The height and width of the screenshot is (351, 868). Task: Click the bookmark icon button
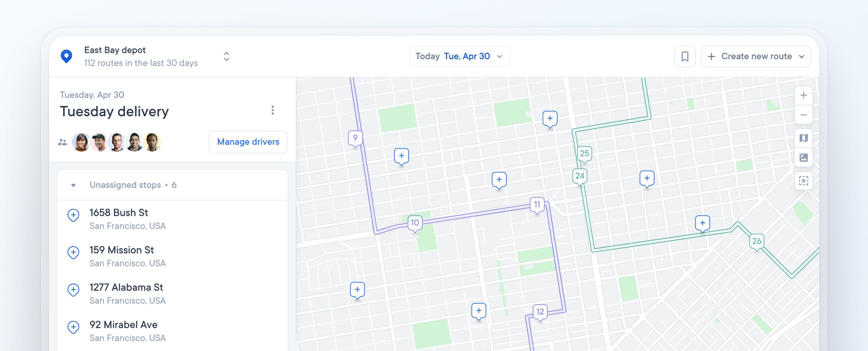pyautogui.click(x=685, y=56)
